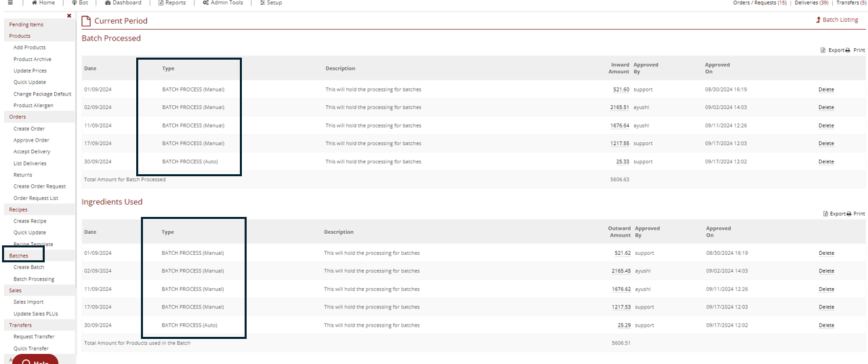This screenshot has height=364, width=868.
Task: Close the sidebar with red X
Action: (69, 16)
